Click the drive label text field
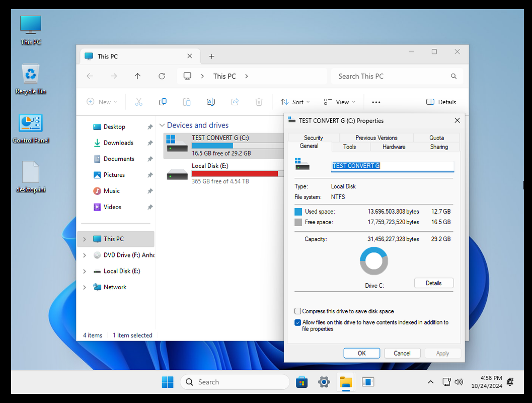 [392, 166]
